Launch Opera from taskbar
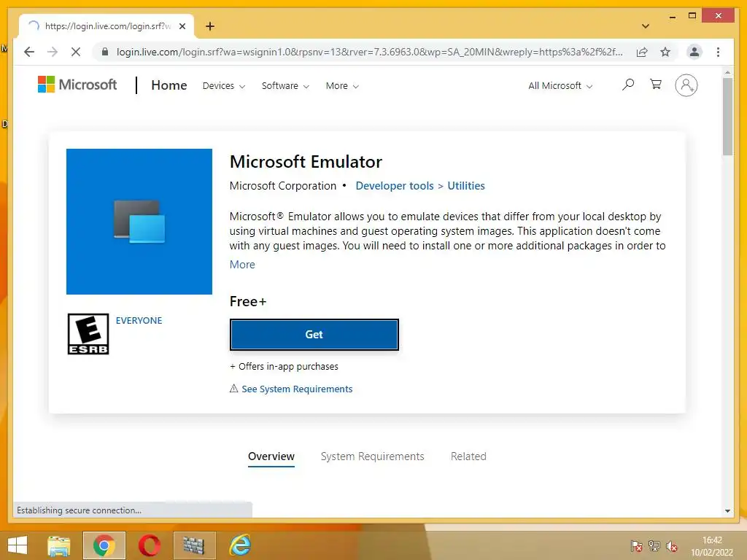Screen dimensions: 747x560 (x=149, y=545)
